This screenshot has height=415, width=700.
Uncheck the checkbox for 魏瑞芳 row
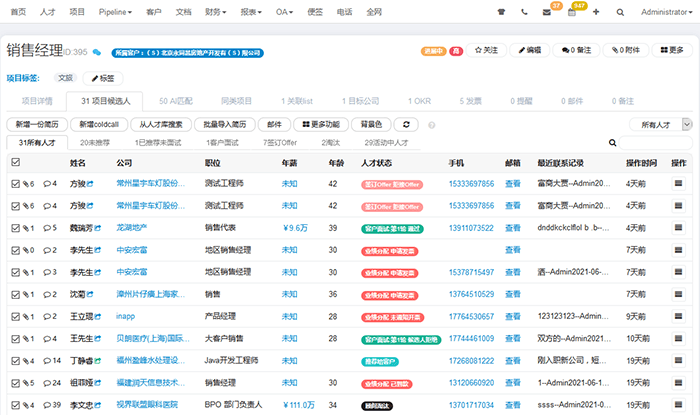[15, 227]
